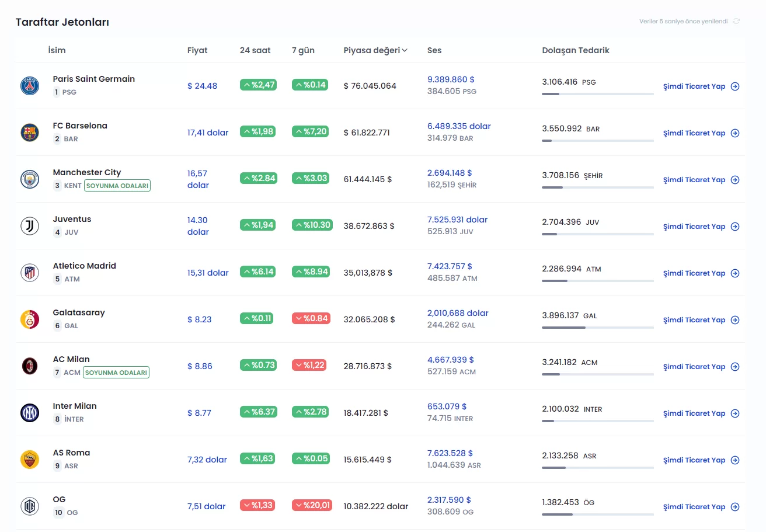Image resolution: width=766 pixels, height=532 pixels.
Task: Click the OG team logo icon
Action: click(x=30, y=506)
